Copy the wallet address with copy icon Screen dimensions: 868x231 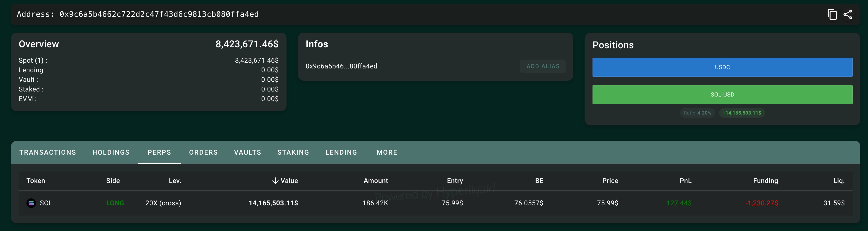(x=832, y=14)
